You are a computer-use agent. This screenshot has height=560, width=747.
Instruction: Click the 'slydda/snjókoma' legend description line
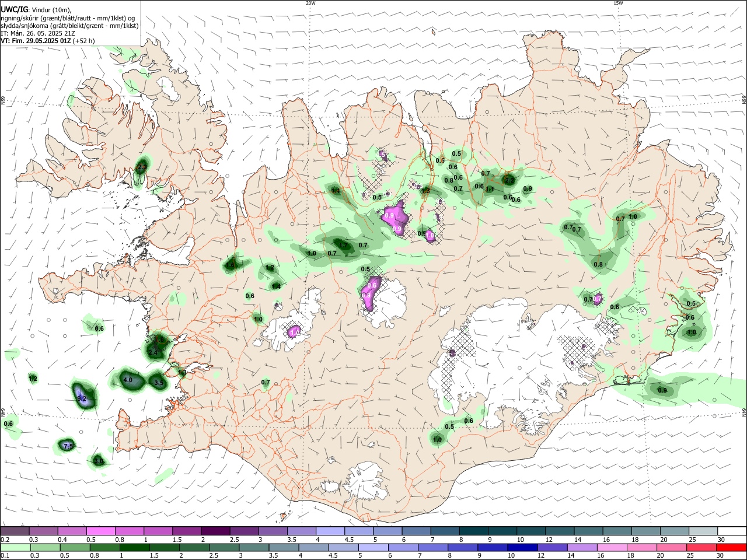(x=69, y=26)
